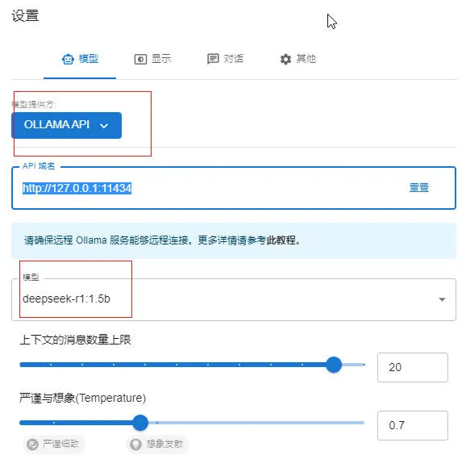Open the deepseek-r1:1.5b model dropdown arrow
The height and width of the screenshot is (476, 466).
pyautogui.click(x=442, y=299)
